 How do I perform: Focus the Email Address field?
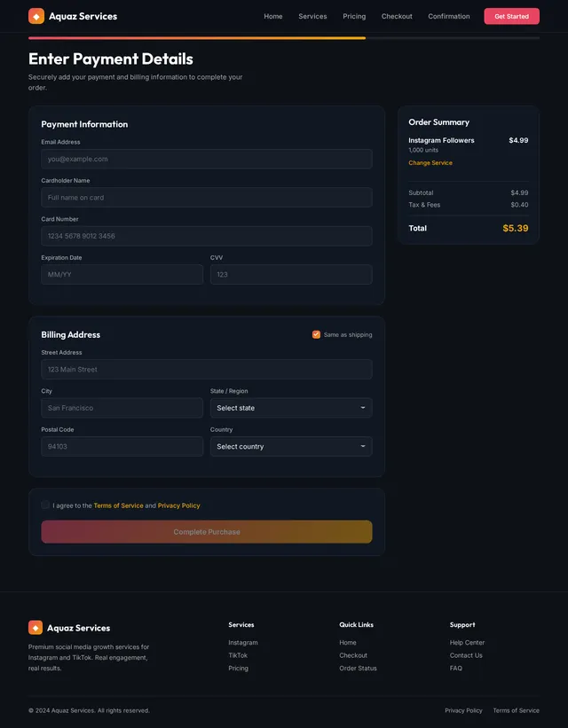(x=207, y=160)
